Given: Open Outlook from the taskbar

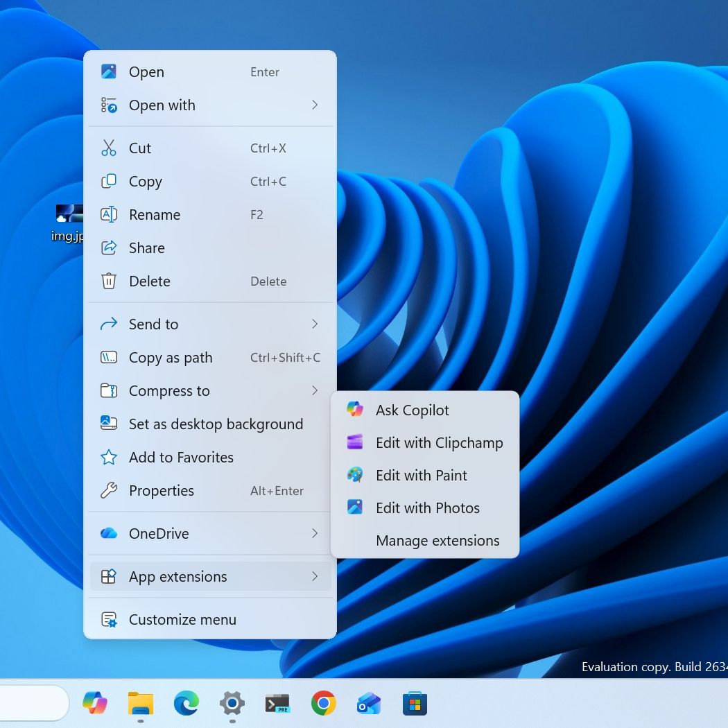Looking at the screenshot, I should pos(369,704).
